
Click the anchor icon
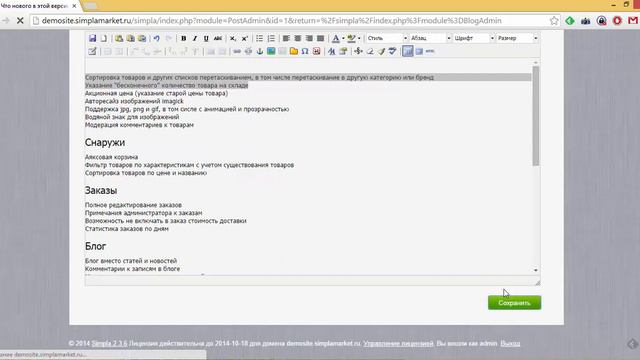[260, 51]
